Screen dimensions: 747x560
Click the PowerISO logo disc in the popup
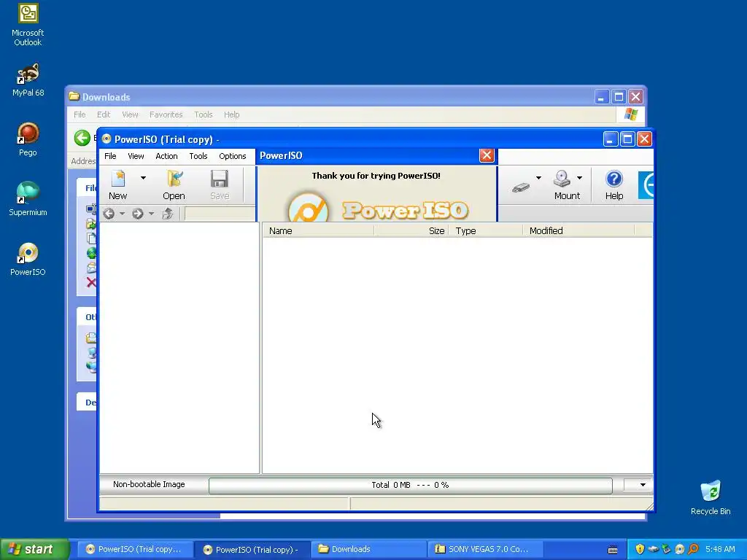point(309,208)
